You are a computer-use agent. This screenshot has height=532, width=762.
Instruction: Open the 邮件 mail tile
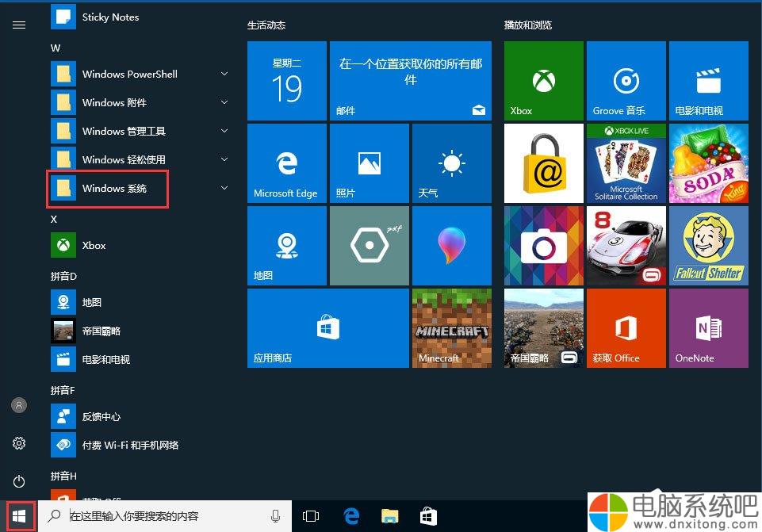point(411,81)
